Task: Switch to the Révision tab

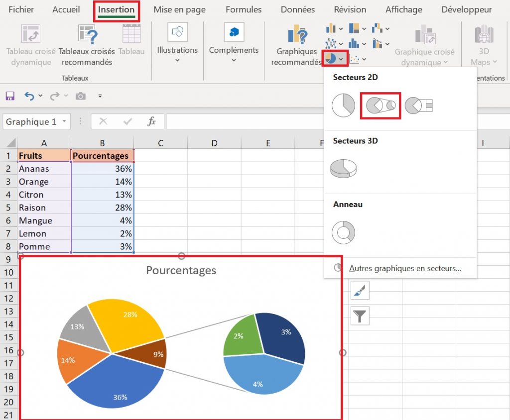Action: pos(350,9)
